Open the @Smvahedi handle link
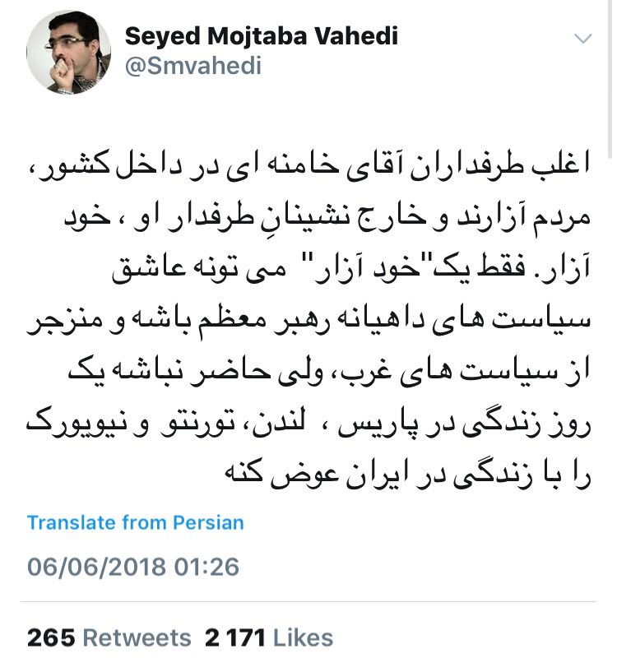This screenshot has height=672, width=617. click(193, 66)
